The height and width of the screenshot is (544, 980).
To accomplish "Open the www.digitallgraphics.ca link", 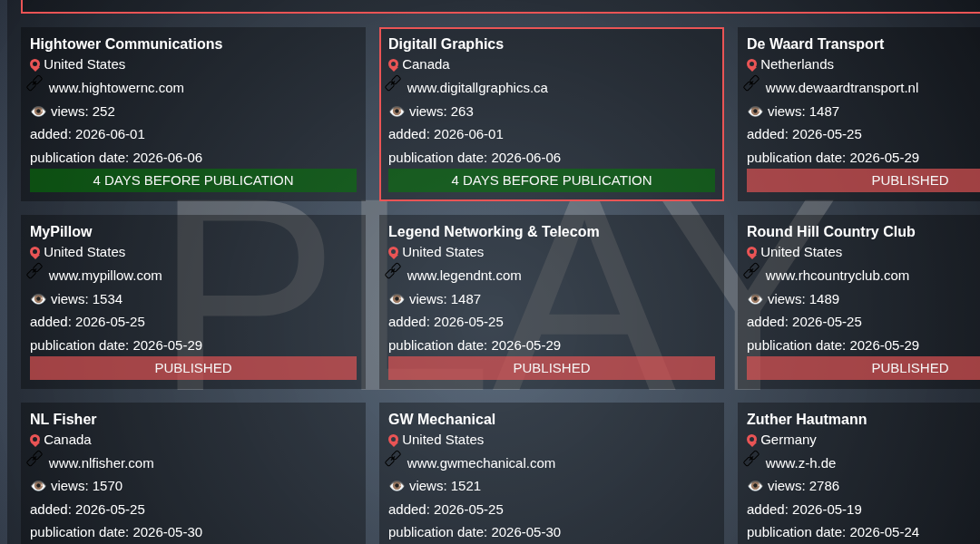I will (x=477, y=88).
